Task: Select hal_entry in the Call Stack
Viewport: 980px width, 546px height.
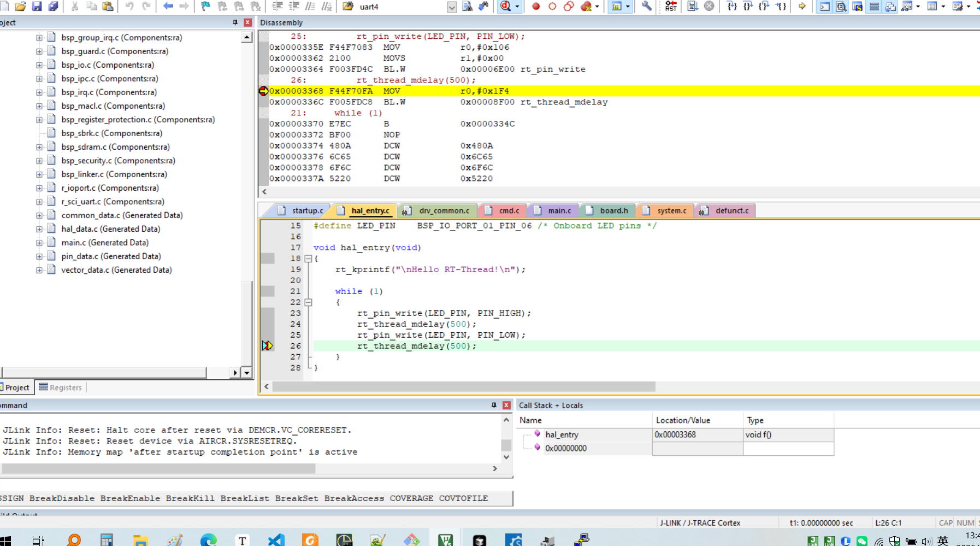Action: coord(562,435)
